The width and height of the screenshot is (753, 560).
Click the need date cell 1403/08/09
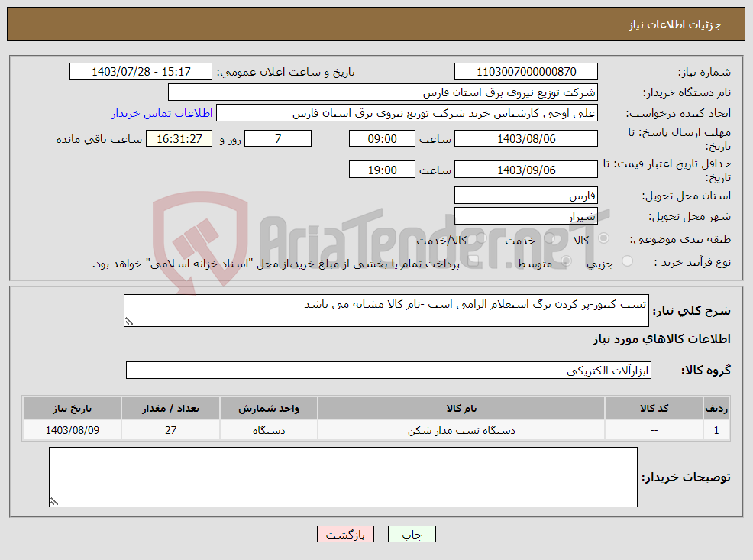click(x=72, y=430)
